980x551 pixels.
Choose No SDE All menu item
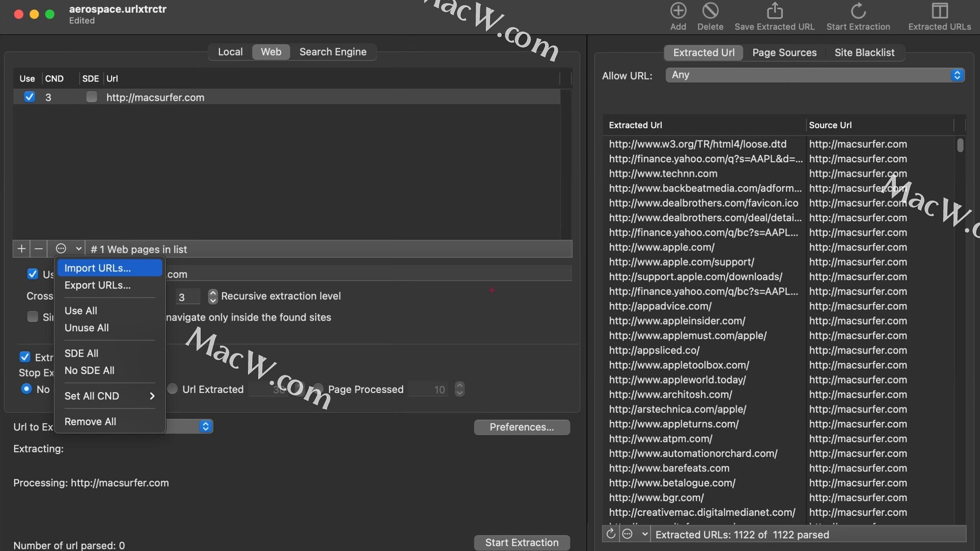tap(109, 370)
